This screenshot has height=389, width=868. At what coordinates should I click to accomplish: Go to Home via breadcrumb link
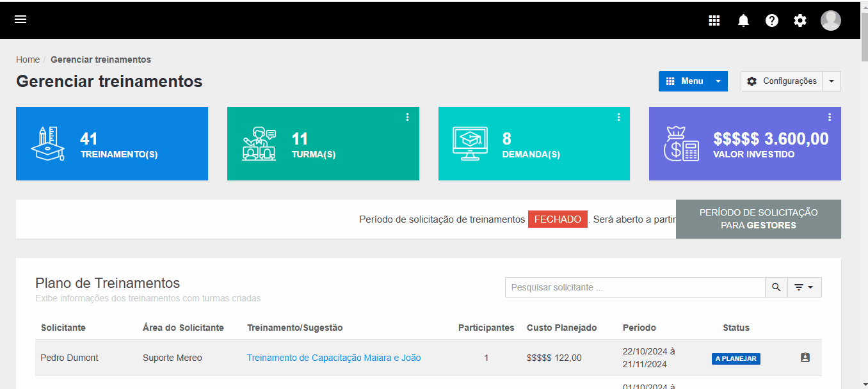click(x=28, y=59)
